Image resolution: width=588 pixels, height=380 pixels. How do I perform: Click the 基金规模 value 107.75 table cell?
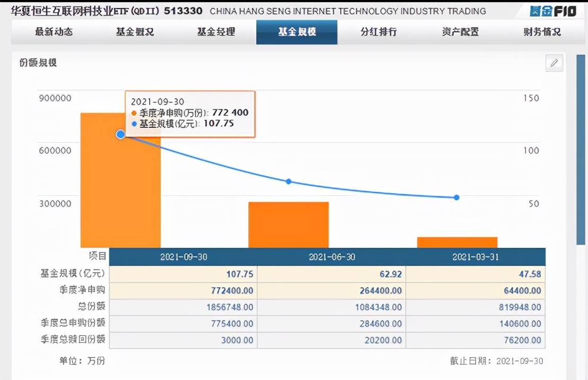point(184,274)
